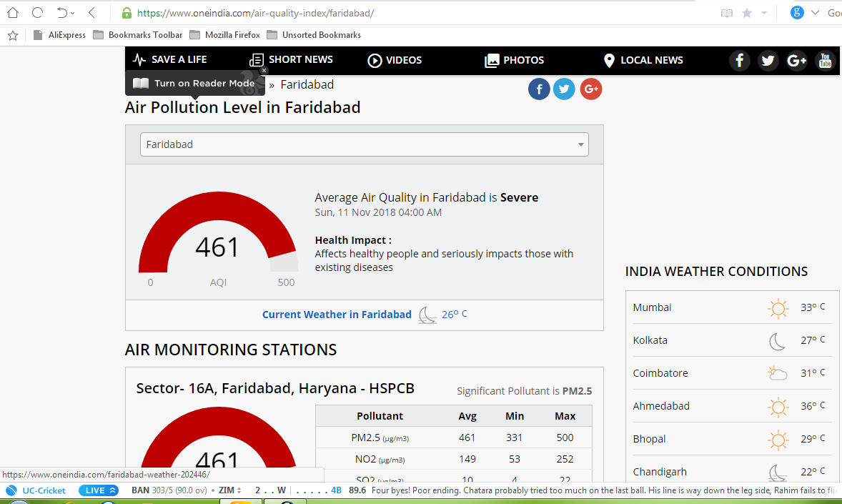Open reader mode book icon in address bar
This screenshot has height=504, width=842.
[x=726, y=14]
